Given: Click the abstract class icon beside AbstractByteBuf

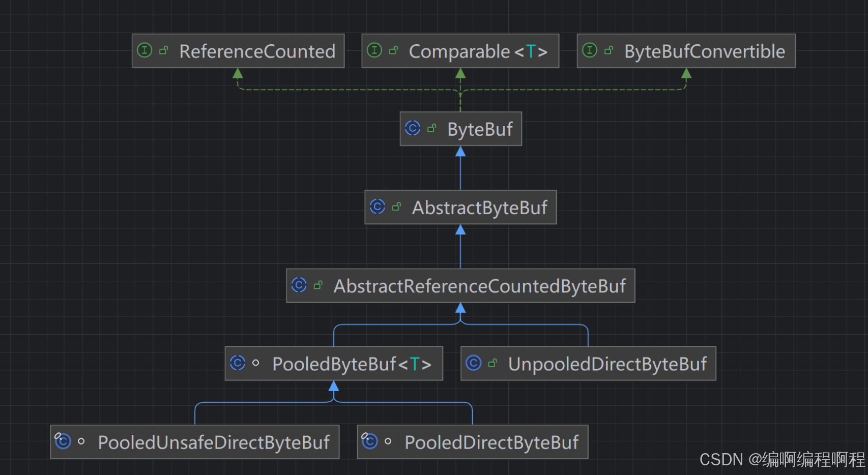Looking at the screenshot, I should pyautogui.click(x=378, y=206).
